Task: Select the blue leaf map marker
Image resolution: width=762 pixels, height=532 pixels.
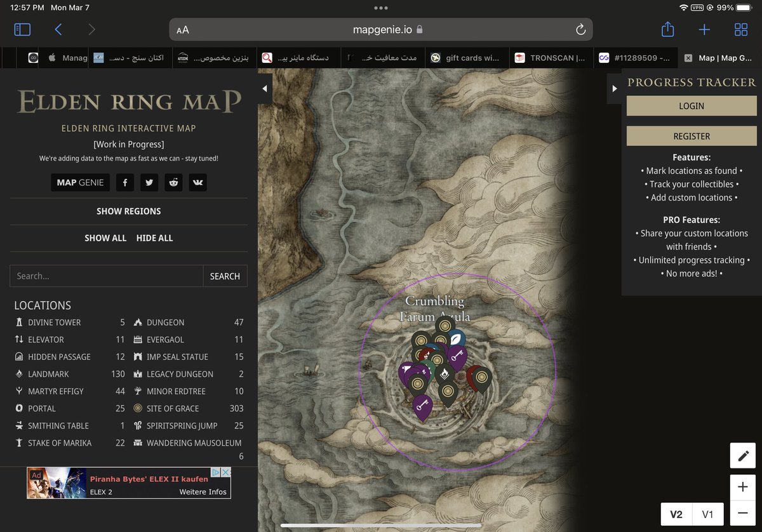Action: [x=455, y=340]
